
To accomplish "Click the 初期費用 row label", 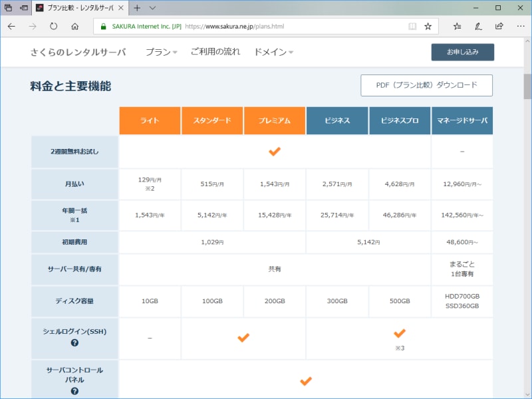I will pos(74,242).
